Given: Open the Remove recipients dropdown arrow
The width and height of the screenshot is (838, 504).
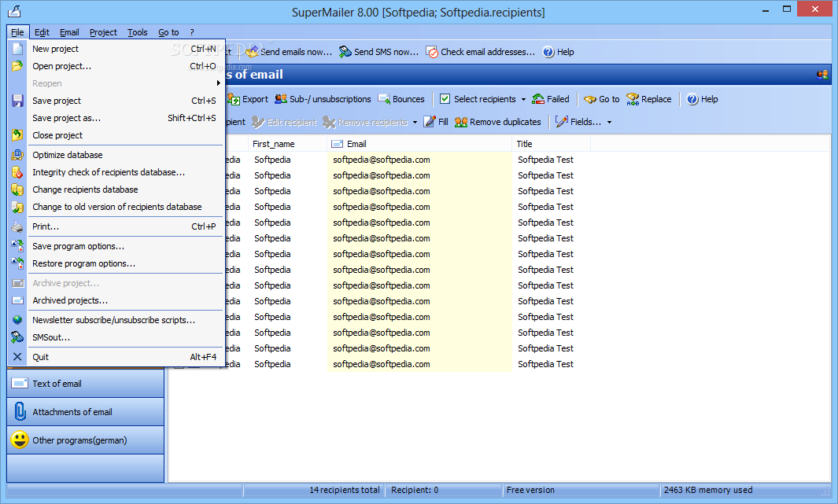Looking at the screenshot, I should coord(415,122).
